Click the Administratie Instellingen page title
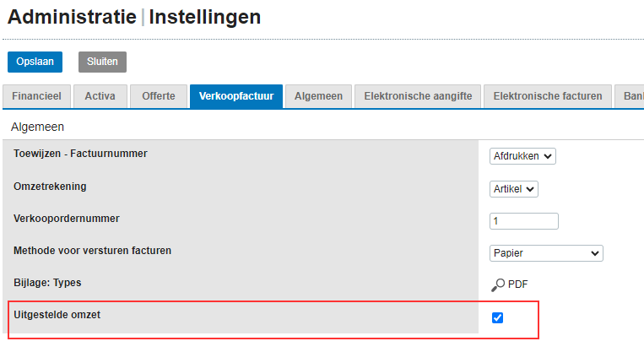This screenshot has height=352, width=644. pos(134,17)
